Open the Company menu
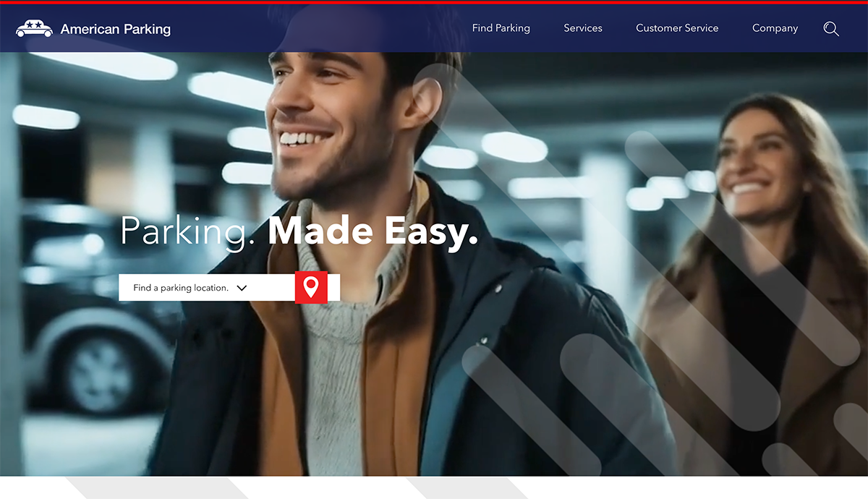 [775, 28]
